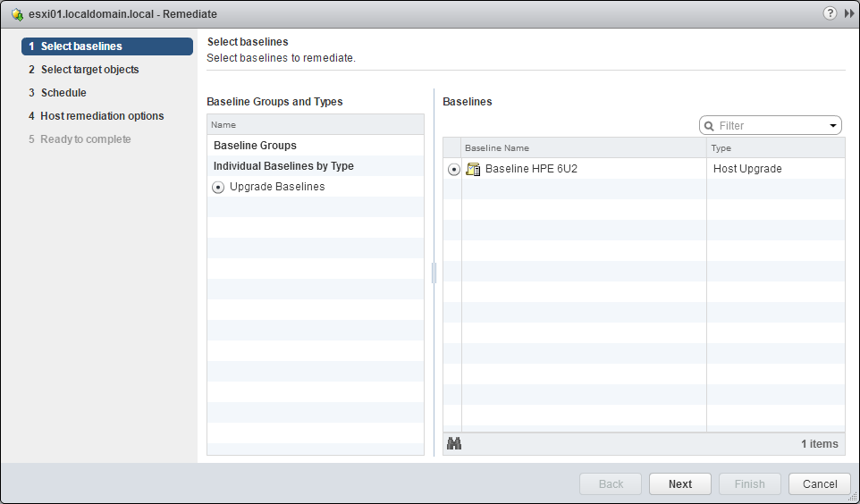Return to step 1 Select baselines
The image size is (860, 504).
pyautogui.click(x=81, y=46)
